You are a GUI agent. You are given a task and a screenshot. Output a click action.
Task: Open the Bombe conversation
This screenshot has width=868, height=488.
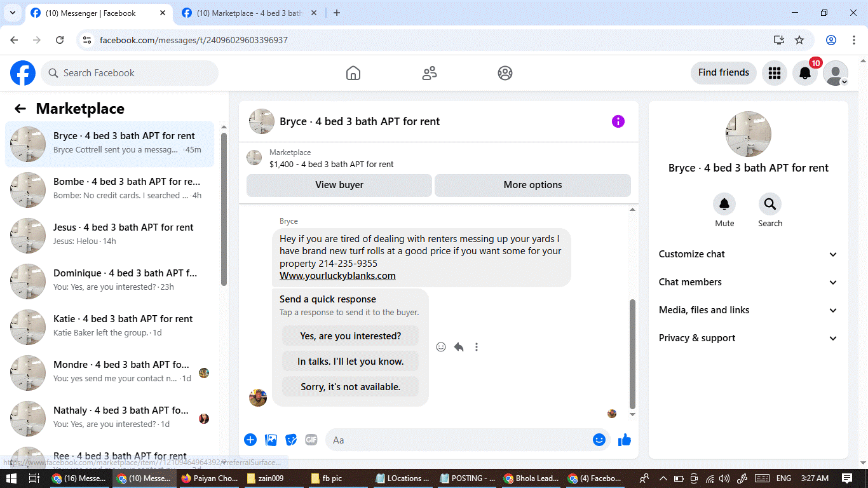tap(110, 190)
